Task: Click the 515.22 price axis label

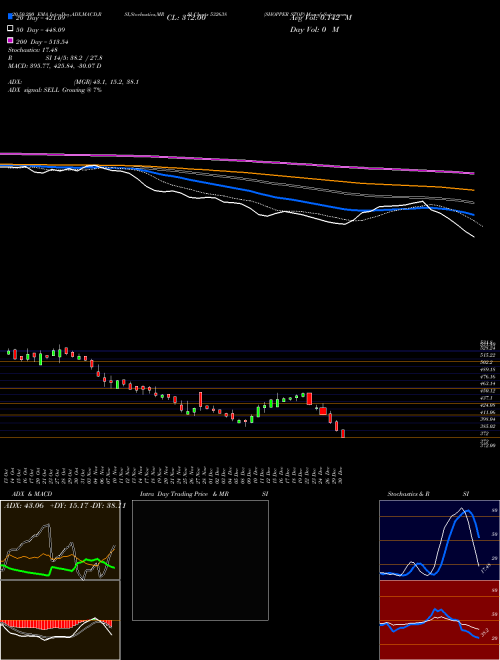Action: click(488, 355)
